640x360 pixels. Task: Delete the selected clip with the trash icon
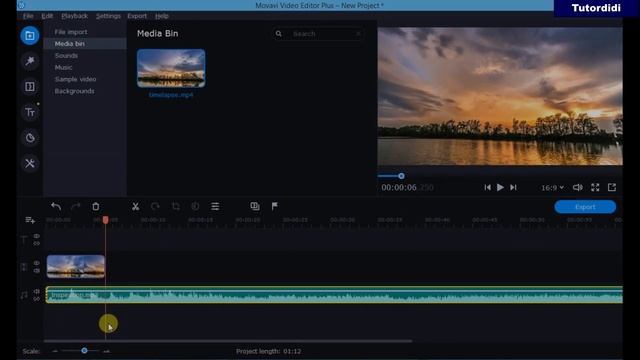click(x=96, y=207)
